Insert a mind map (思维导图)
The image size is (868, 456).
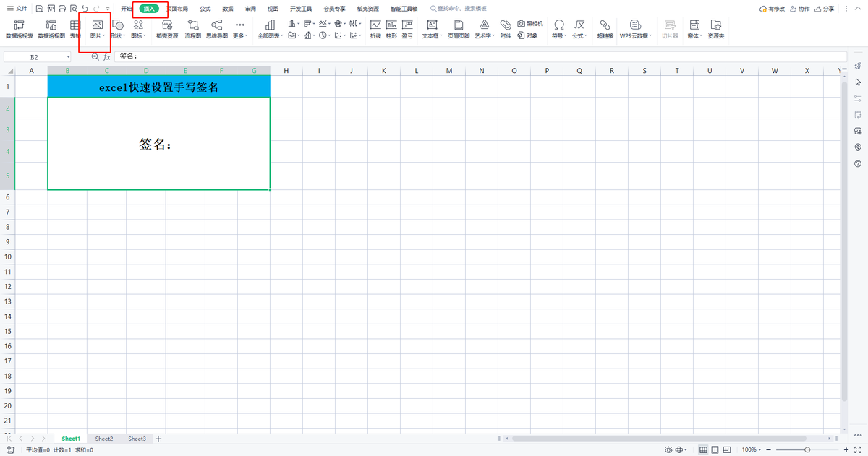click(x=217, y=29)
